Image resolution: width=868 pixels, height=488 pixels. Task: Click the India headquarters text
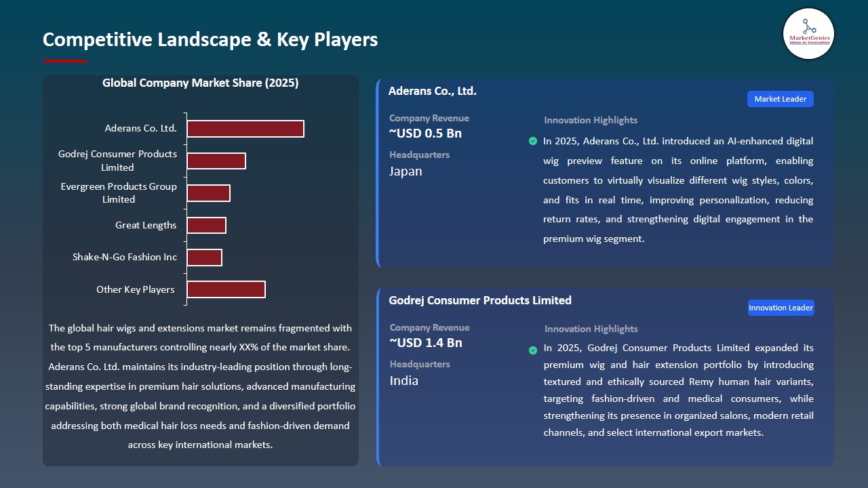(x=404, y=381)
